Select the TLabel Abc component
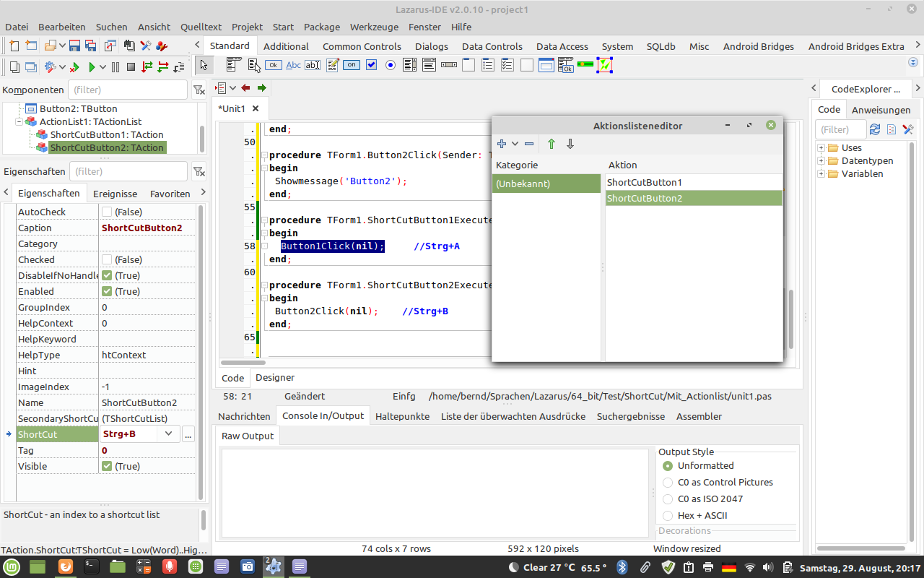The height and width of the screenshot is (578, 924). (293, 65)
